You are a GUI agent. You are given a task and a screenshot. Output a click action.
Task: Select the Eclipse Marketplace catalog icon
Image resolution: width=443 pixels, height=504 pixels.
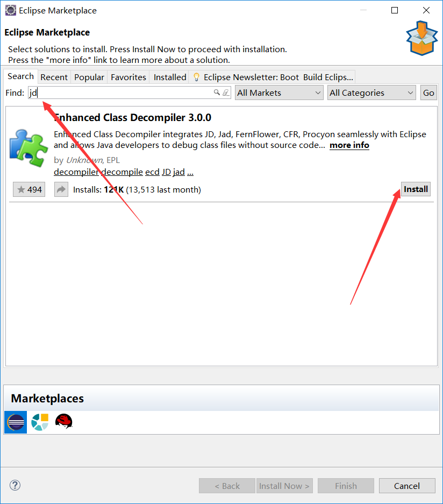click(16, 422)
